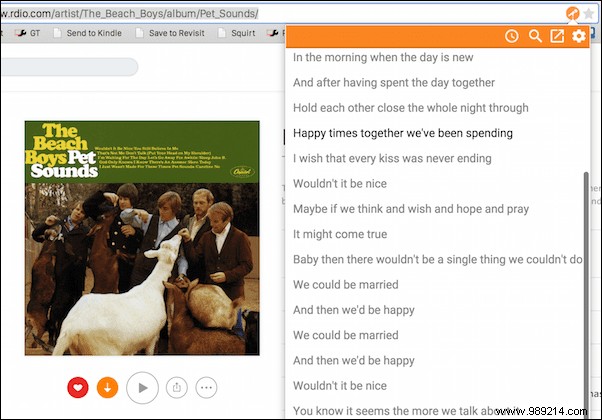The image size is (602, 420).
Task: Click the Rdio URL in address bar
Action: click(129, 14)
